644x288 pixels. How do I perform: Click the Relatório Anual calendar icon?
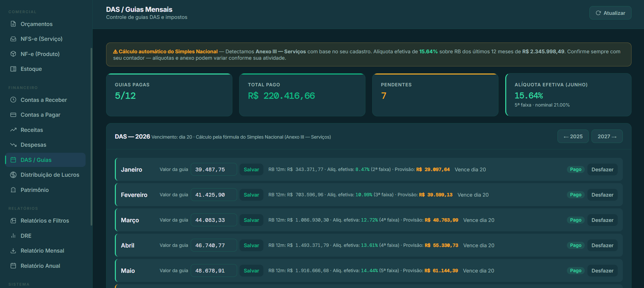[13, 266]
